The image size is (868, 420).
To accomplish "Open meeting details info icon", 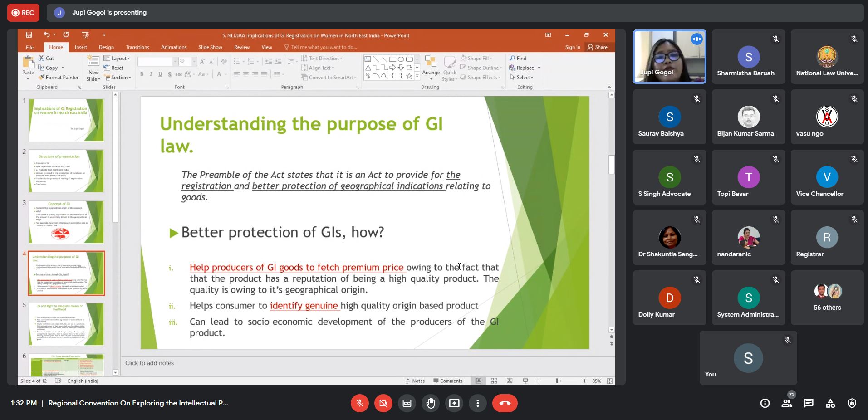I will (x=765, y=403).
